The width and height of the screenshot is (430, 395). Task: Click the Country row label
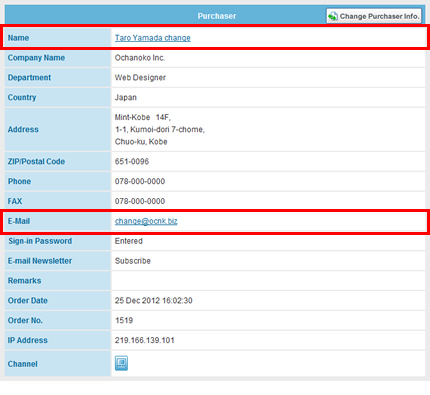pos(22,98)
